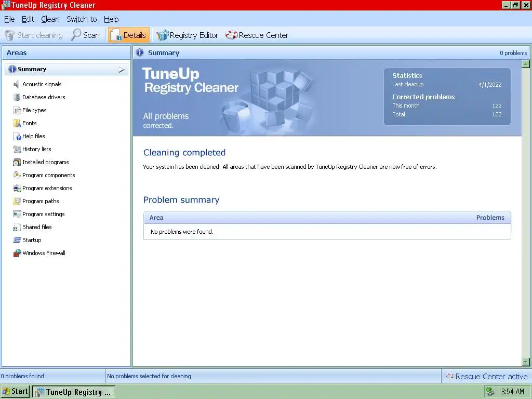Screen dimensions: 532x399
Task: Click the Program extensions icon
Action: coord(17,188)
